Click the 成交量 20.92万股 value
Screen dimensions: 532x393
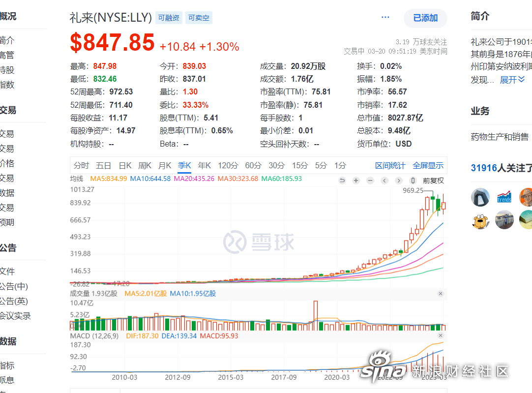[x=308, y=66]
